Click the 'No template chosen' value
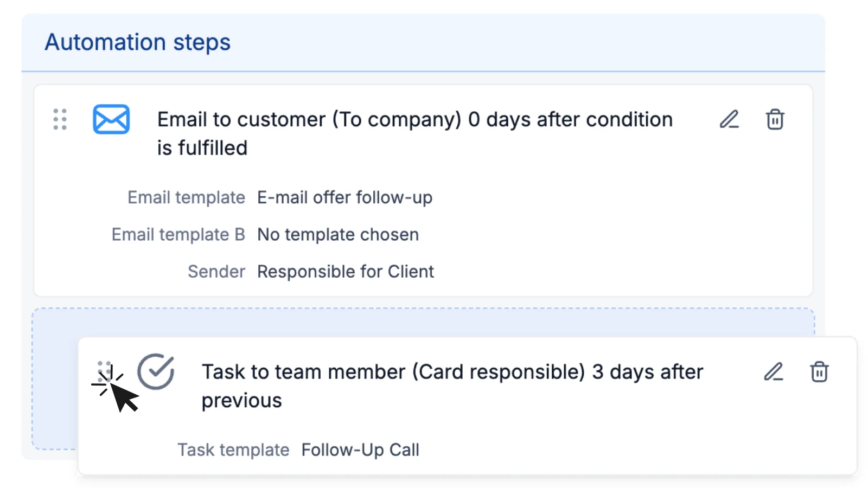This screenshot has height=488, width=868. (337, 234)
